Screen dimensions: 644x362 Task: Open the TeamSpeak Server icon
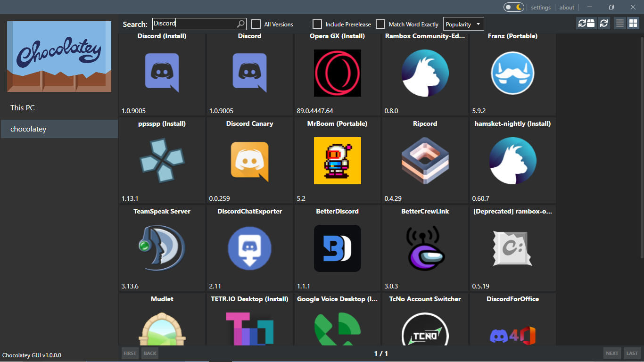(162, 248)
